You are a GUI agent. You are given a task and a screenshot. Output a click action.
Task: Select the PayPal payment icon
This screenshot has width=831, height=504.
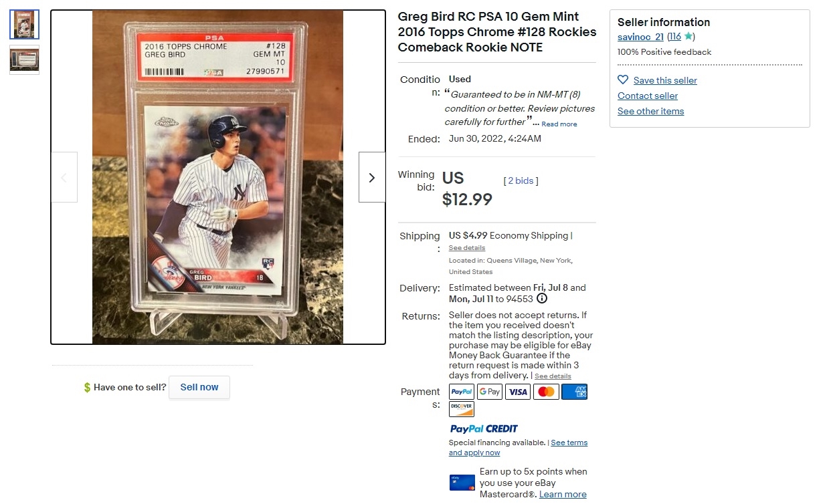click(462, 392)
